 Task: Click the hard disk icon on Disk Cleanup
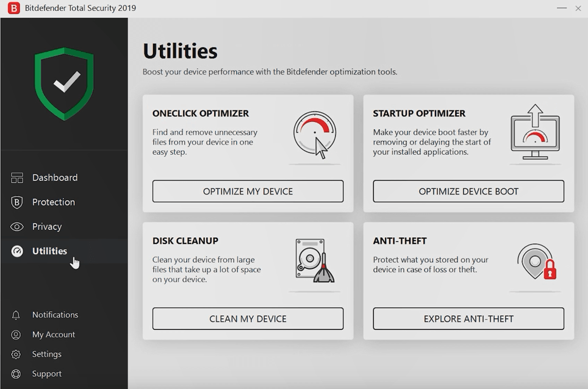315,261
